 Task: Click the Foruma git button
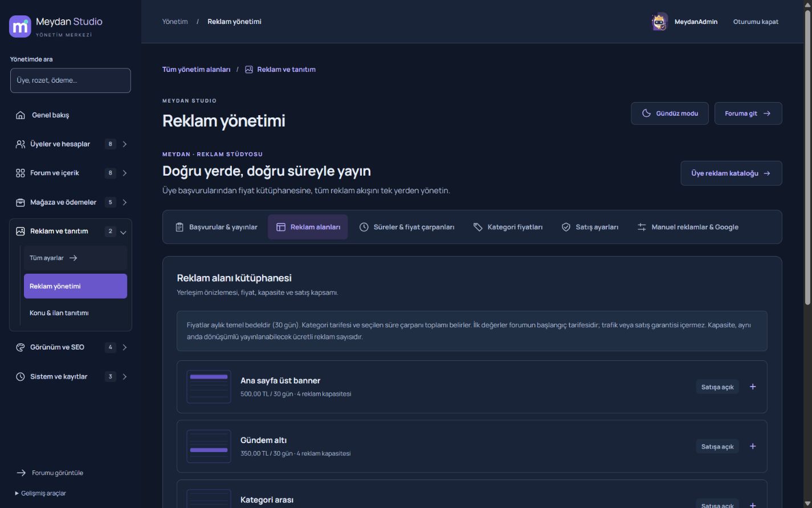click(x=748, y=113)
